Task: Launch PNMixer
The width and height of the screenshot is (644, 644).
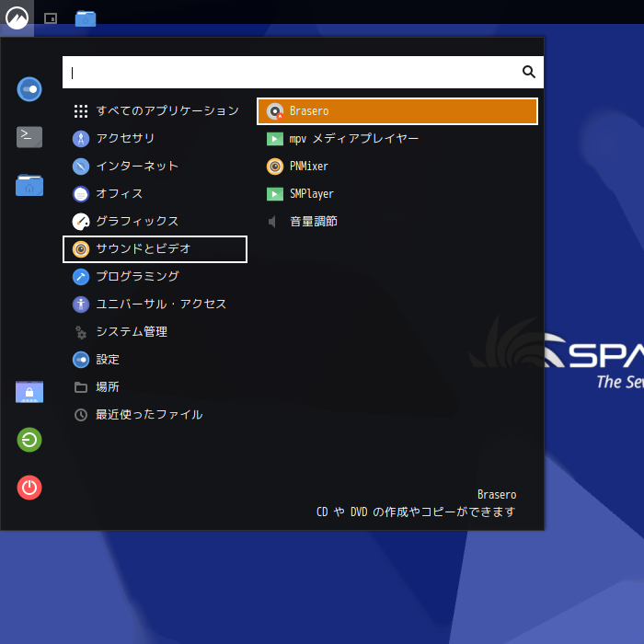Action: tap(397, 167)
